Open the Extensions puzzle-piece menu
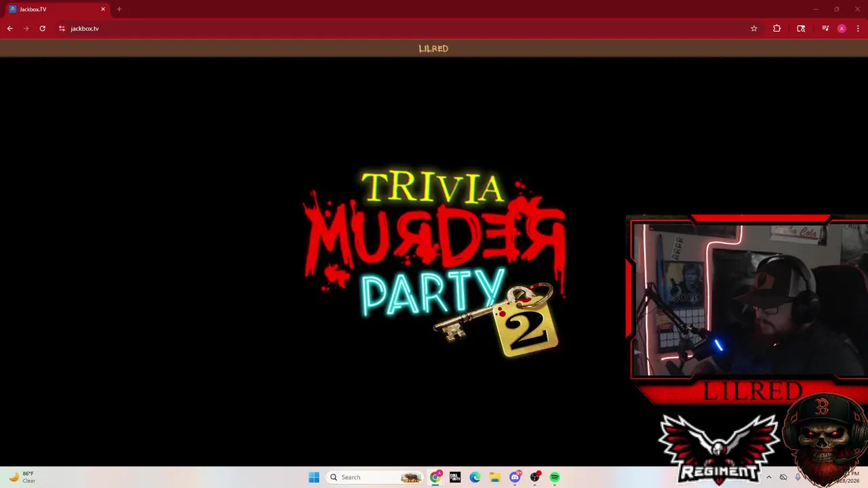Viewport: 868px width, 488px height. pyautogui.click(x=776, y=28)
